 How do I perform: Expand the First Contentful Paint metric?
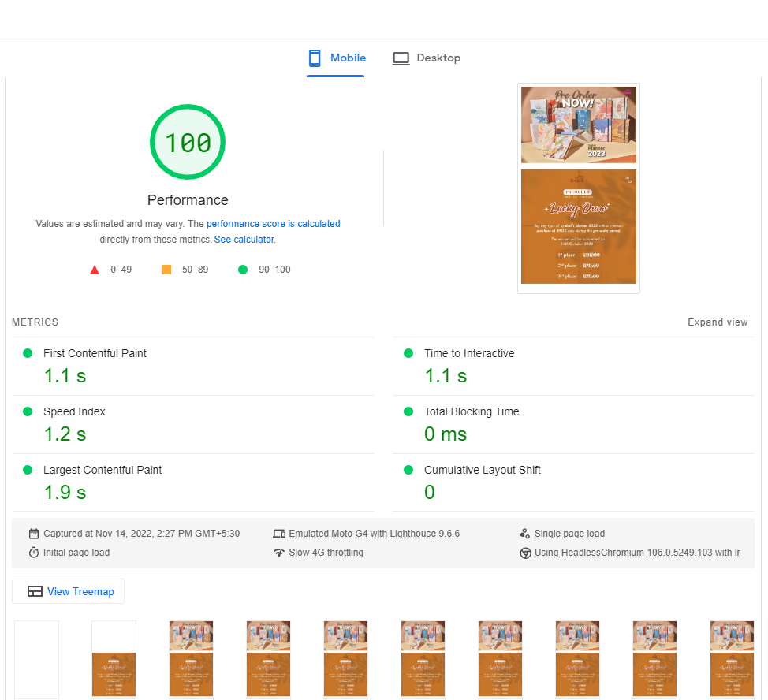pyautogui.click(x=95, y=353)
